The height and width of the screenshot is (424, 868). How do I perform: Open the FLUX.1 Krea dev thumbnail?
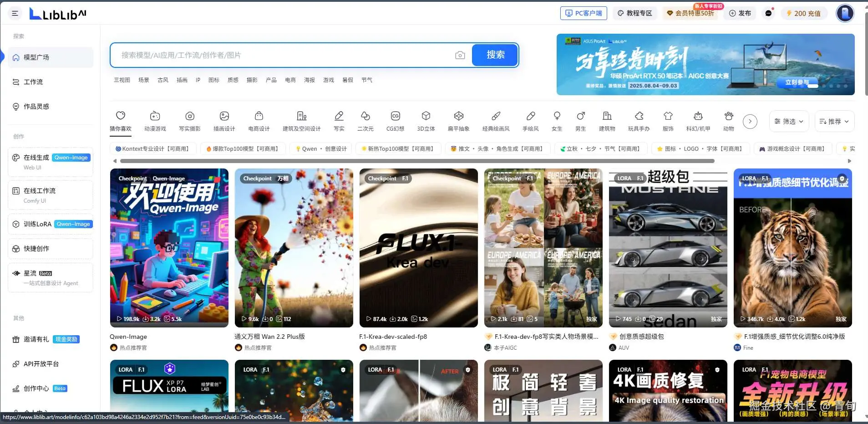point(419,248)
